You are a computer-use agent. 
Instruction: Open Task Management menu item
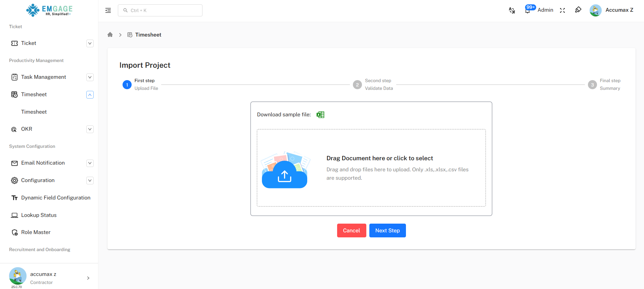coord(44,77)
